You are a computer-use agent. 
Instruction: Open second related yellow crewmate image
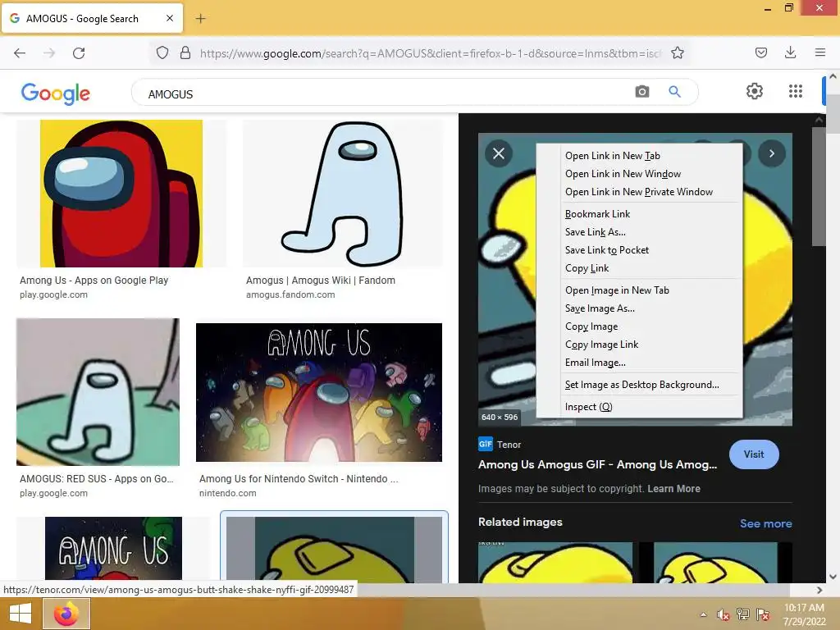(715, 563)
